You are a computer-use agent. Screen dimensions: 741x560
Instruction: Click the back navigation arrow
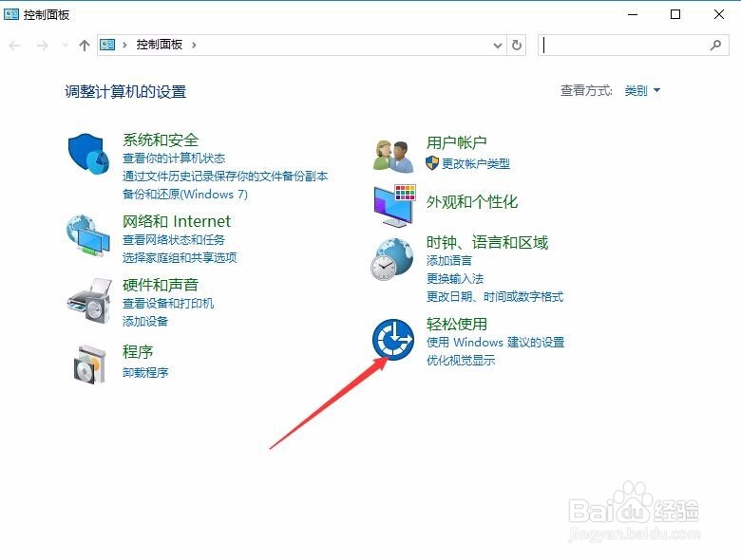(x=14, y=46)
